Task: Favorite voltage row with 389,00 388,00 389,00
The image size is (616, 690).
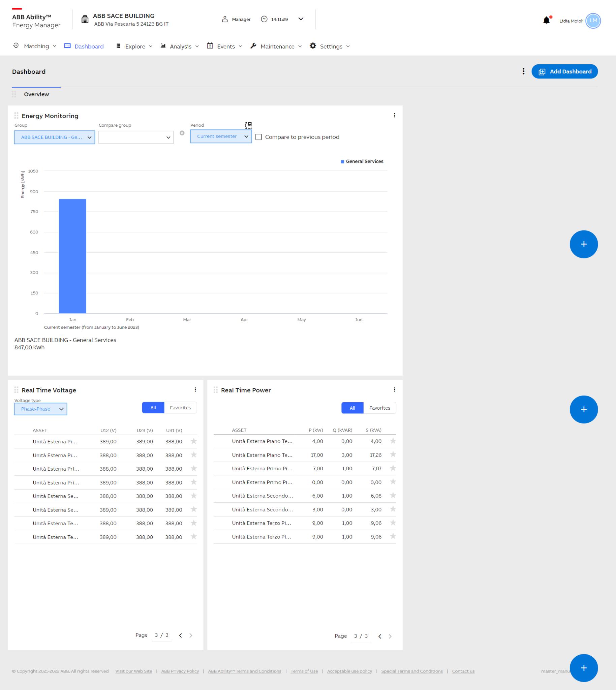Action: pos(194,509)
